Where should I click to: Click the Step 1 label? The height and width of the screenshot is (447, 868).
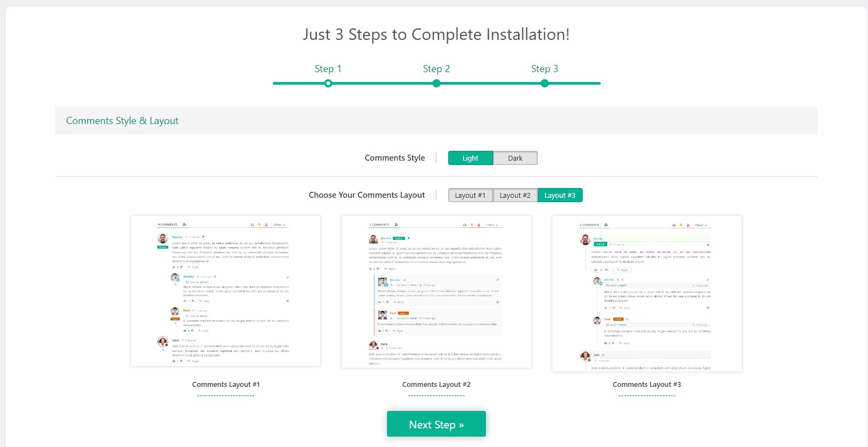328,69
